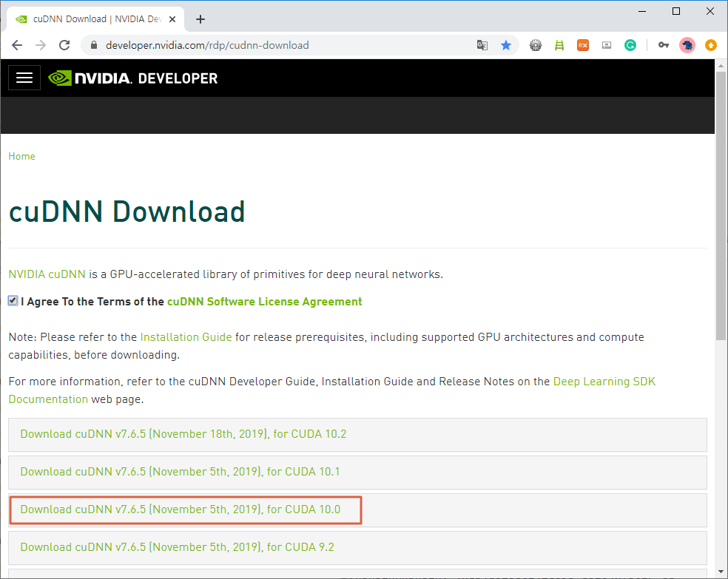Select the cuDNN Download browser tab
Screen dimensions: 728x579
(95, 19)
